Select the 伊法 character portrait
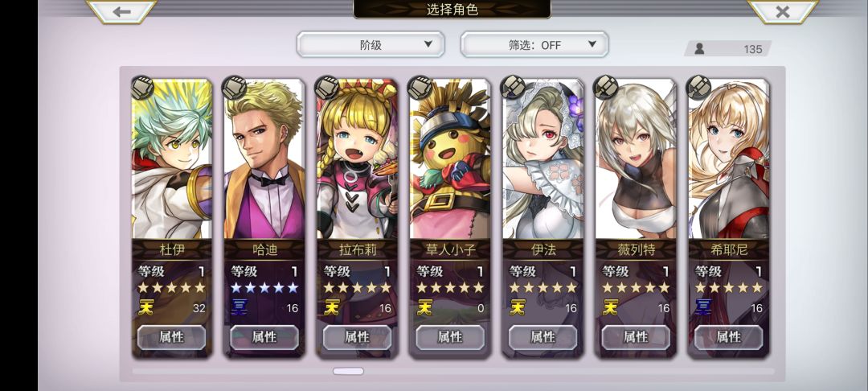Screen dimensions: 868x391 click(542, 158)
